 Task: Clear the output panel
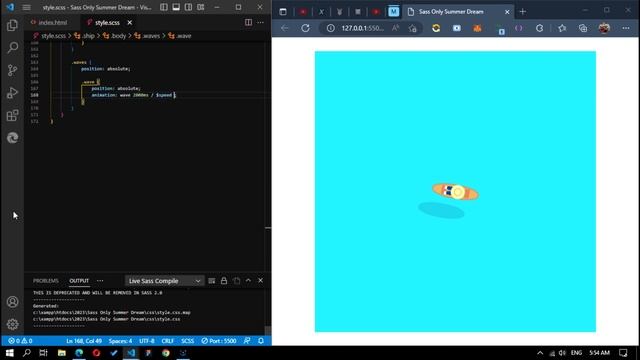point(211,281)
